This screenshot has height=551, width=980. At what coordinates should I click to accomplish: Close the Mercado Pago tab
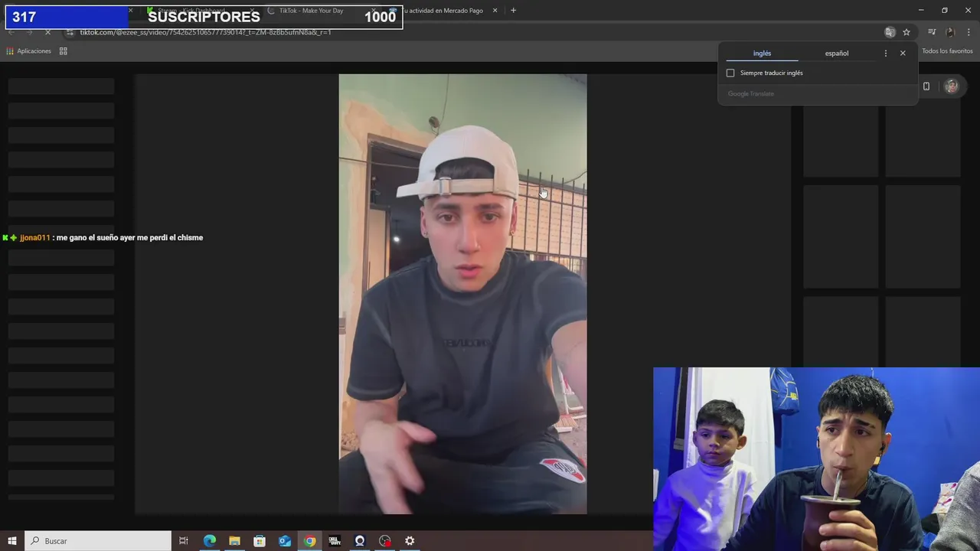(495, 11)
